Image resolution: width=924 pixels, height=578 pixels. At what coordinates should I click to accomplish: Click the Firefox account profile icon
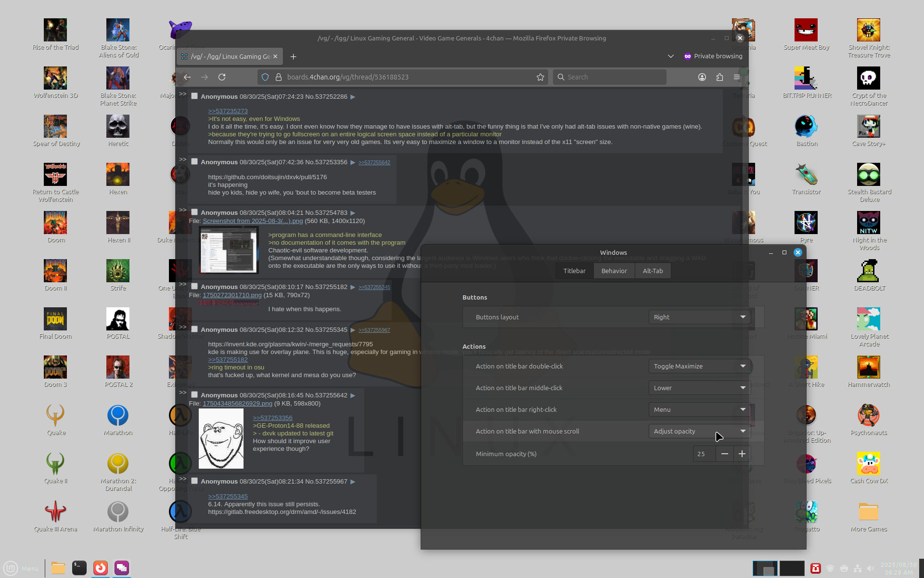702,77
